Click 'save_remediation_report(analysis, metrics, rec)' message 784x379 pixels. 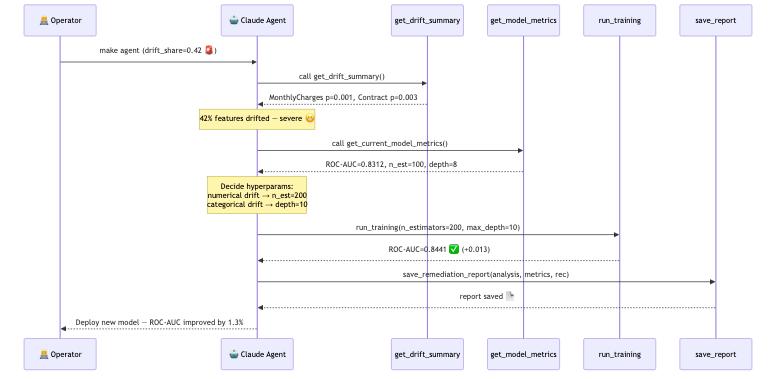tap(486, 274)
